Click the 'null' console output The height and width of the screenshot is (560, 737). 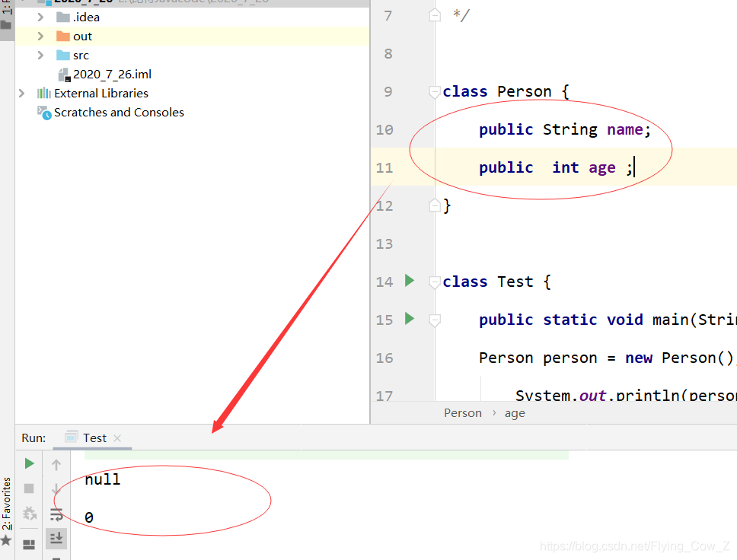(x=103, y=479)
